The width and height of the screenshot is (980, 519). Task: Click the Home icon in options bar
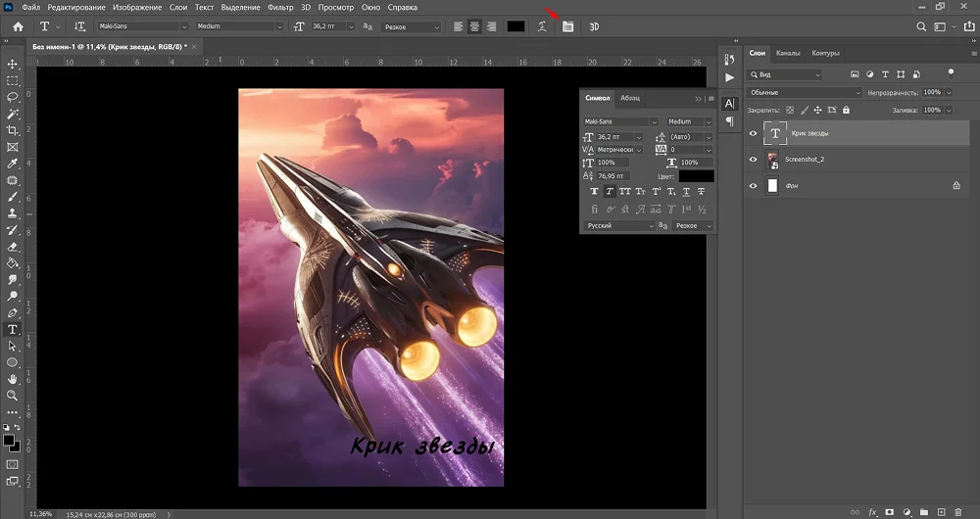18,26
